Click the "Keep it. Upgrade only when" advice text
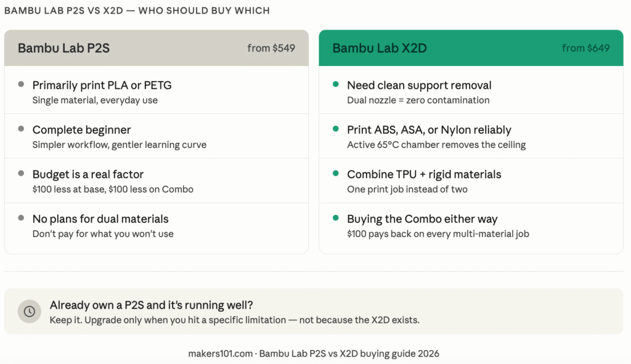 tap(234, 320)
